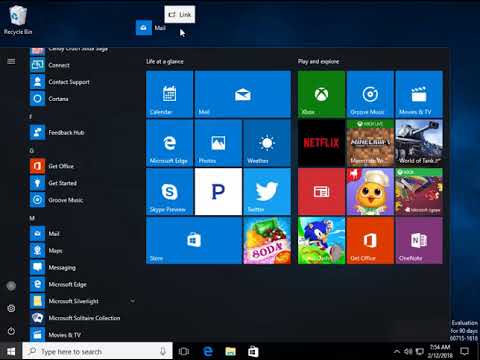The height and width of the screenshot is (360, 480).
Task: Open Feedback Hub in app list
Action: pos(83,133)
